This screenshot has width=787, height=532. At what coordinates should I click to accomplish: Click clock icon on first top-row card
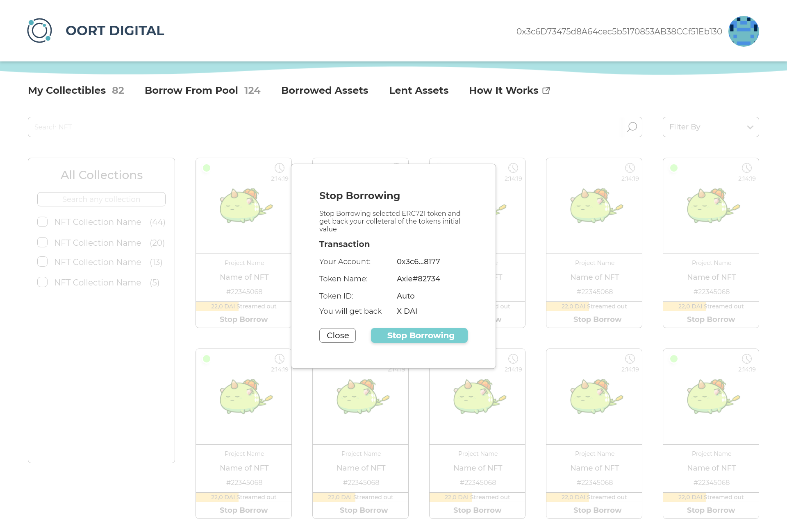(x=280, y=168)
